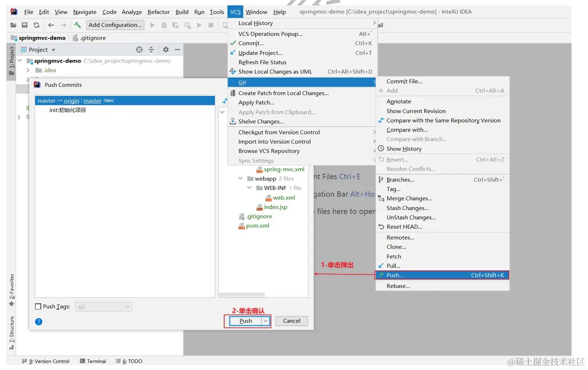Viewport: 588px width, 370px height.
Task: Select Reset HEAD... in the Git submenu
Action: click(442, 227)
